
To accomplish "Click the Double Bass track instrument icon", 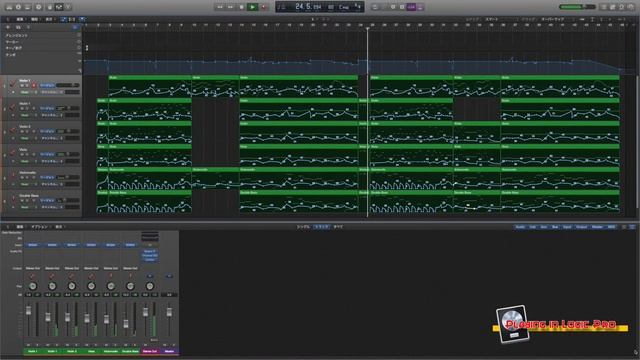I will (x=12, y=199).
